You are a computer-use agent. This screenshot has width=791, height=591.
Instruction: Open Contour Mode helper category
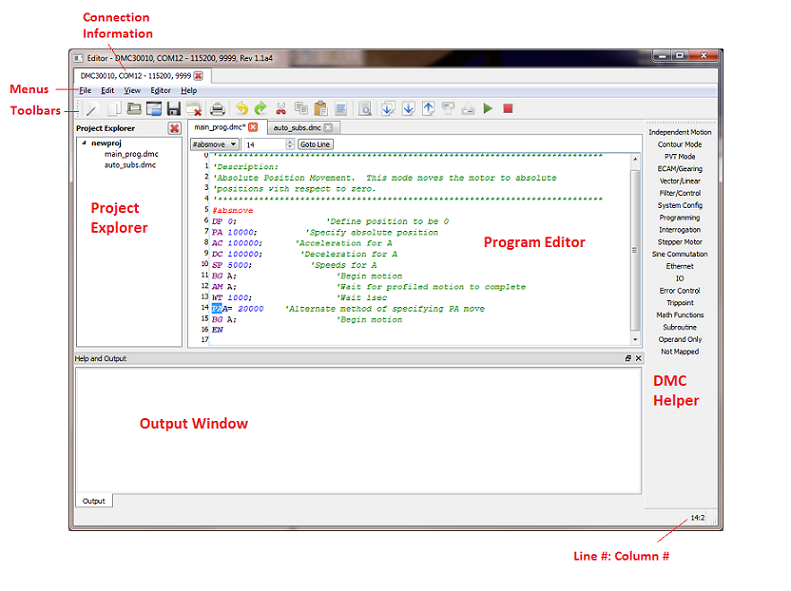(680, 144)
